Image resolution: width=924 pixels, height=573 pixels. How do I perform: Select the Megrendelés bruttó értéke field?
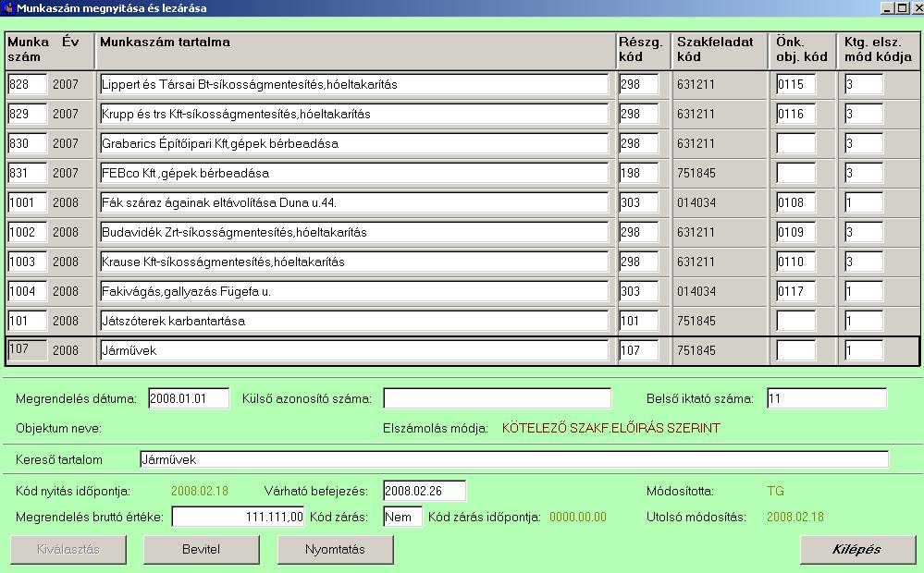tap(238, 517)
